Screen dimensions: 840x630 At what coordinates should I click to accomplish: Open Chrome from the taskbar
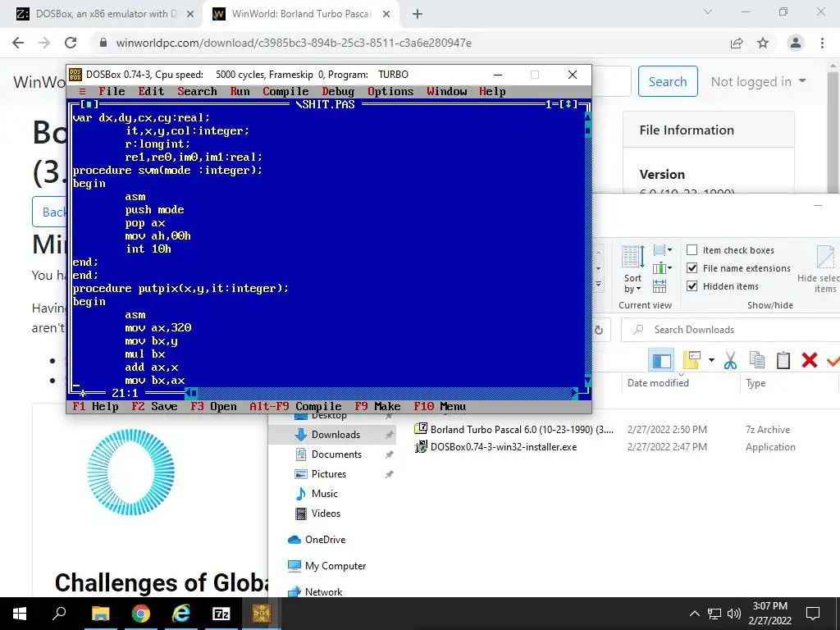141,614
